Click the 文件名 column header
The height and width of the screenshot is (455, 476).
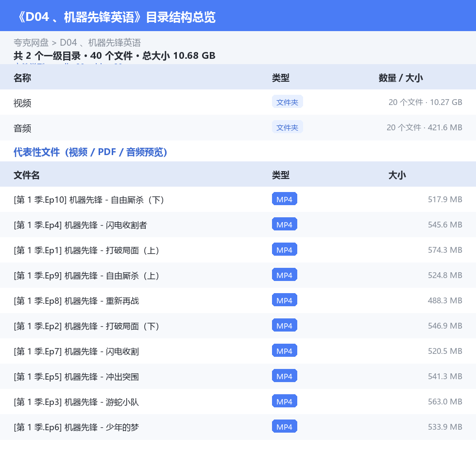tap(26, 175)
